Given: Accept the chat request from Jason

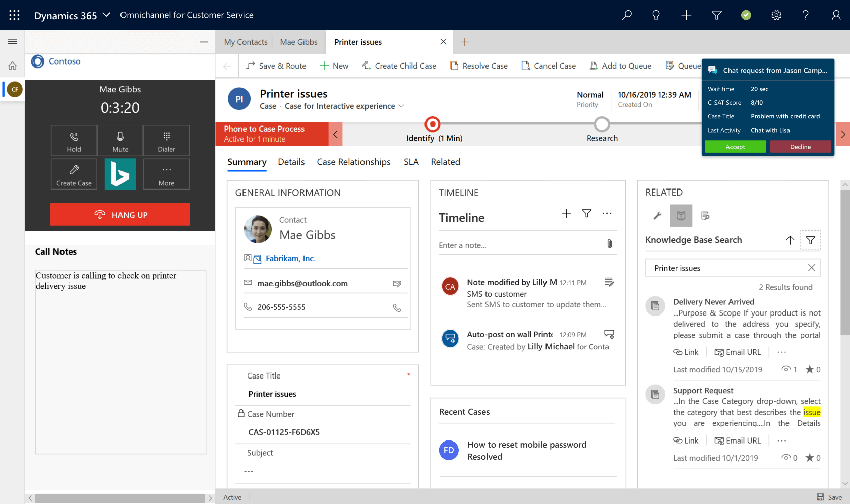Looking at the screenshot, I should tap(735, 146).
